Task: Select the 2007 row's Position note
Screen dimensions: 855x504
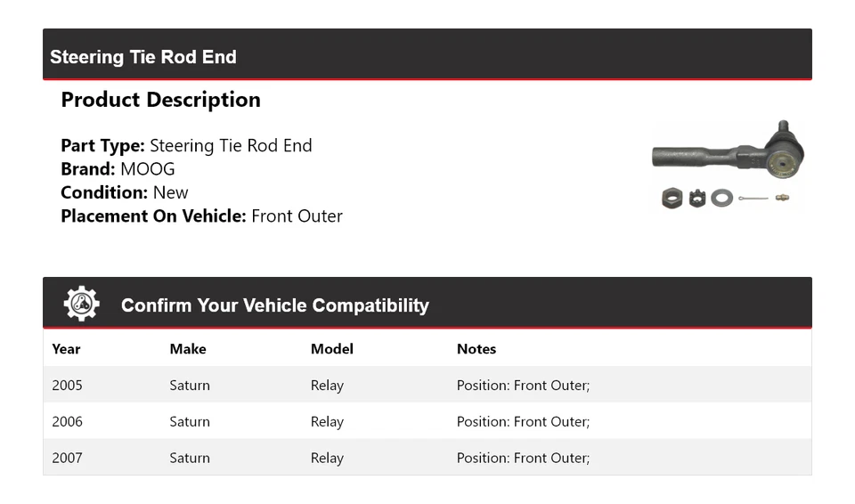Action: pos(523,458)
